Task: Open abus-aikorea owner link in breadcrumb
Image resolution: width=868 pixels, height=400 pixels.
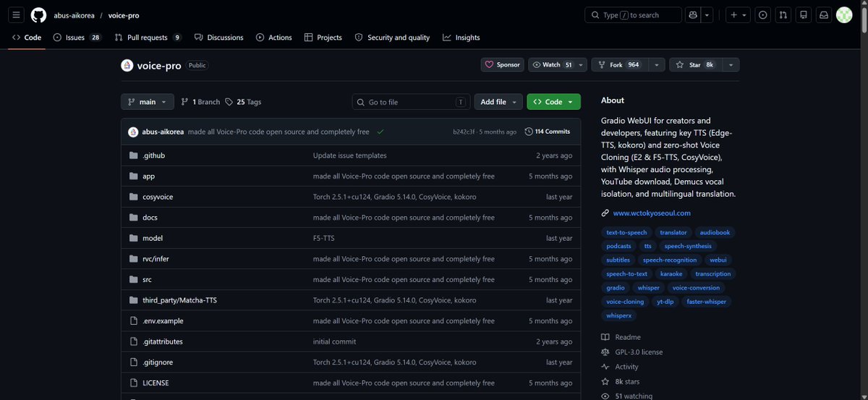Action: point(74,15)
